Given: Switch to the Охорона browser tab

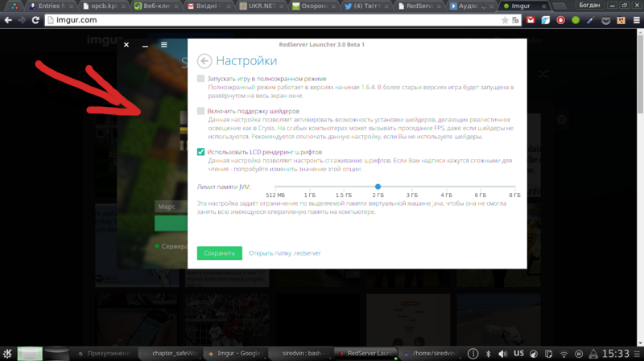Looking at the screenshot, I should tap(314, 6).
